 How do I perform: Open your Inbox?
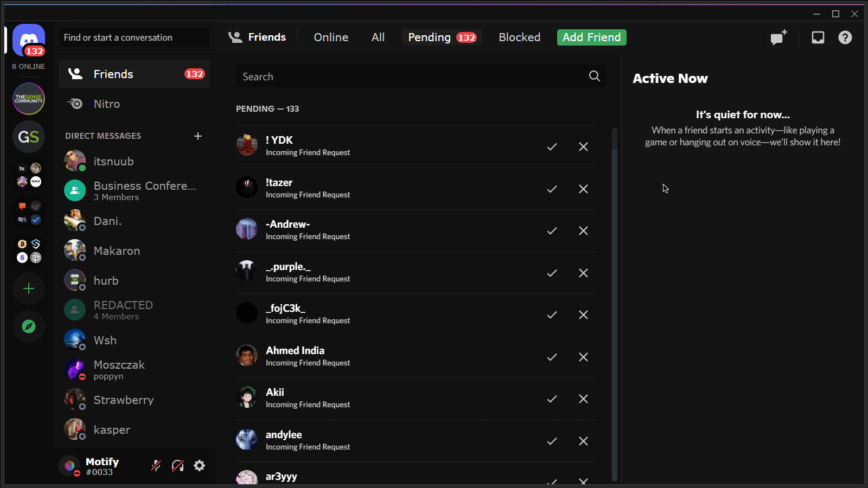click(818, 37)
